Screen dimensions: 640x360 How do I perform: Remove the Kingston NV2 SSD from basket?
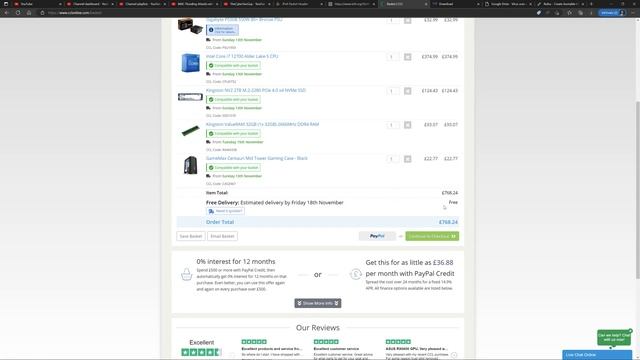click(407, 91)
